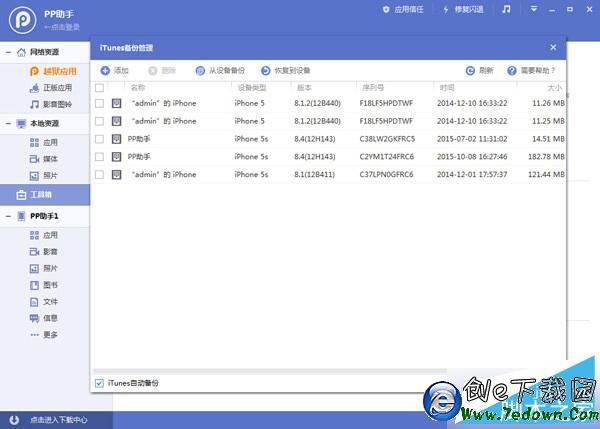Click backup icon of the 182.78 MB row
This screenshot has width=600, height=429.
(116, 157)
